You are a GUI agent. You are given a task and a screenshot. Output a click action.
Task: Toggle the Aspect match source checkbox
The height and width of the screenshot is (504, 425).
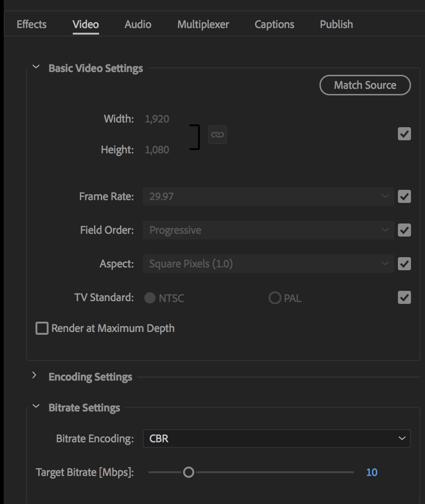404,264
